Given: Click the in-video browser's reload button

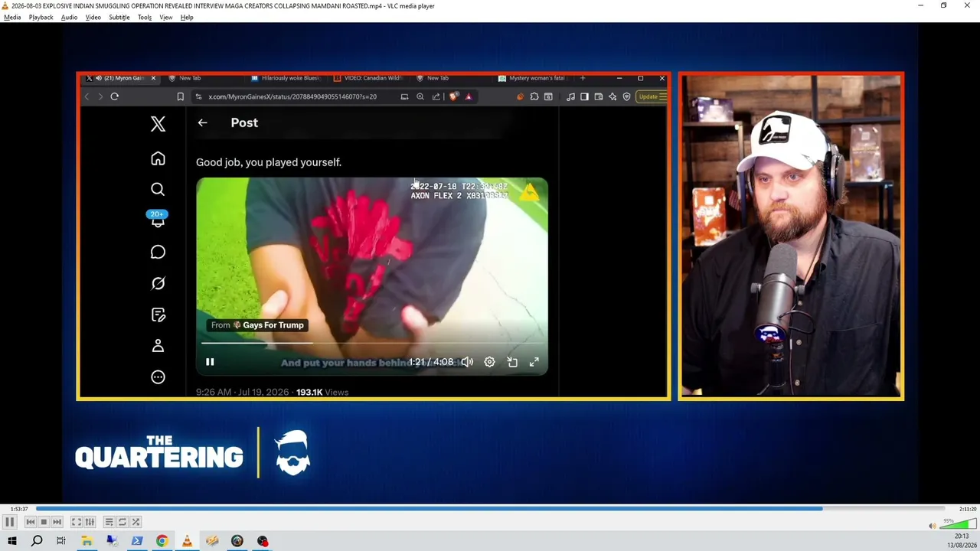Looking at the screenshot, I should (114, 96).
